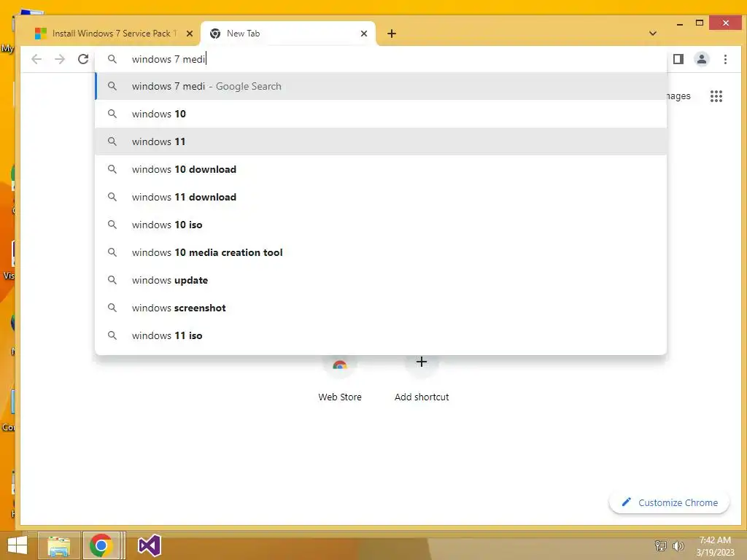Click the browser Back arrow
Screen dimensions: 747x560
click(36, 59)
